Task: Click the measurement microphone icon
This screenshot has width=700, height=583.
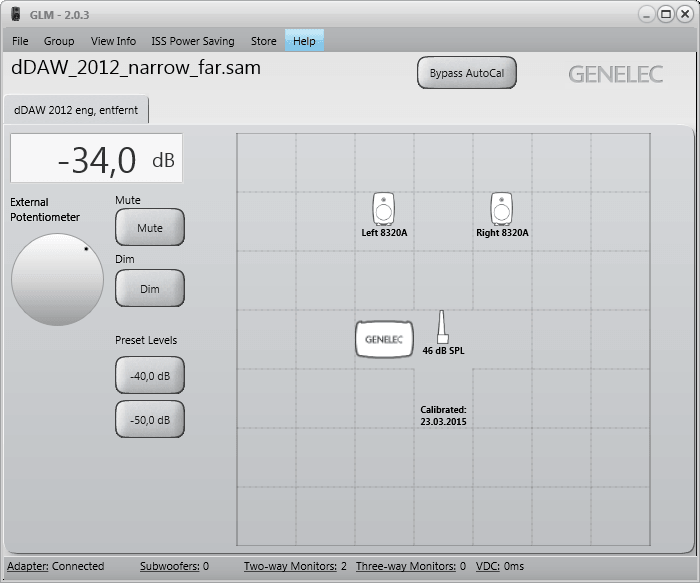Action: 442,327
